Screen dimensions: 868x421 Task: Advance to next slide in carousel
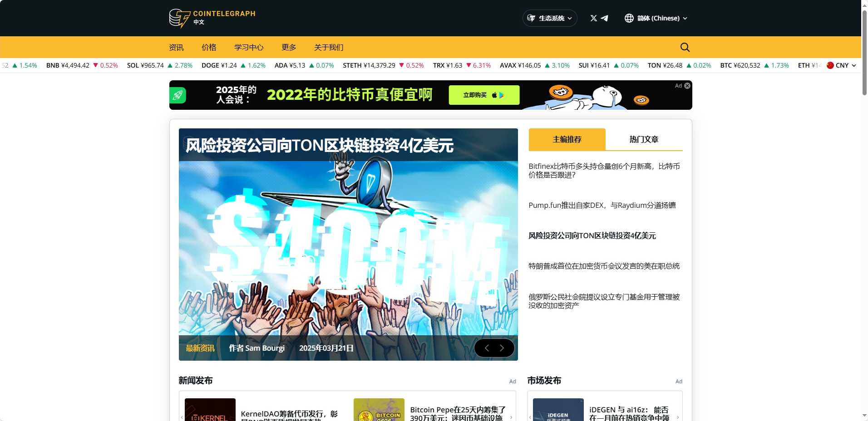[502, 348]
